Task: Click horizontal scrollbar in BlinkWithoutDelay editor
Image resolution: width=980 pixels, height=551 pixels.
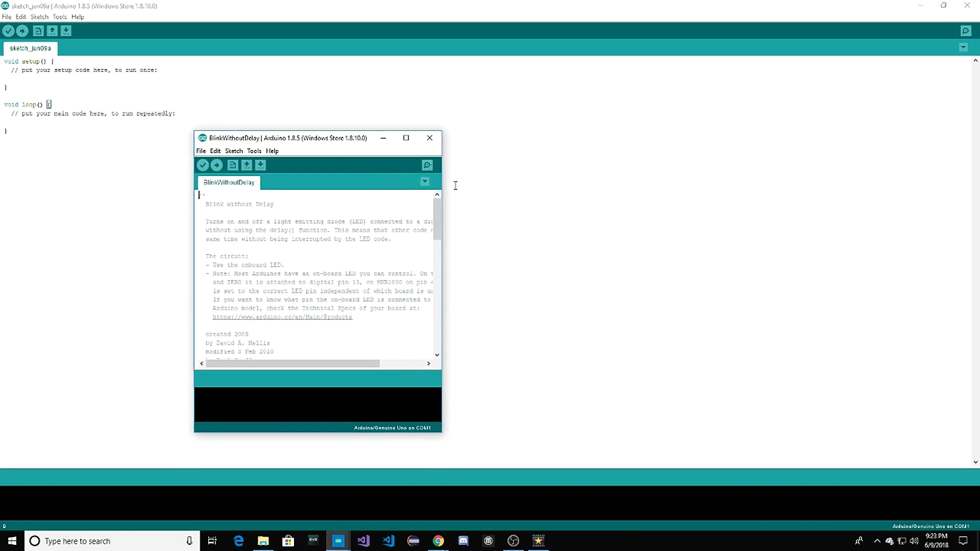Action: [x=292, y=363]
